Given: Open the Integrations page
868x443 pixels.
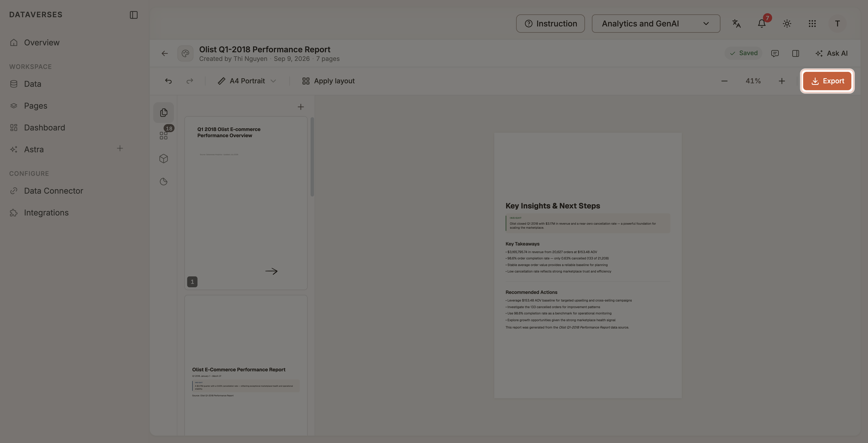Looking at the screenshot, I should click(46, 213).
